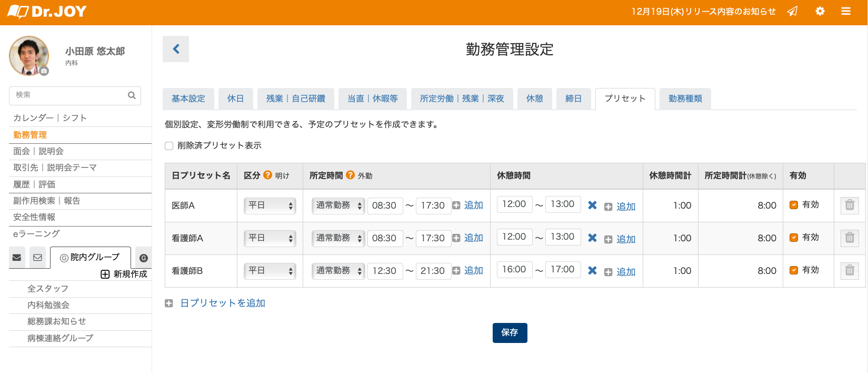Open the 通常勤務 dropdown for 医師A
The width and height of the screenshot is (868, 373).
point(338,205)
